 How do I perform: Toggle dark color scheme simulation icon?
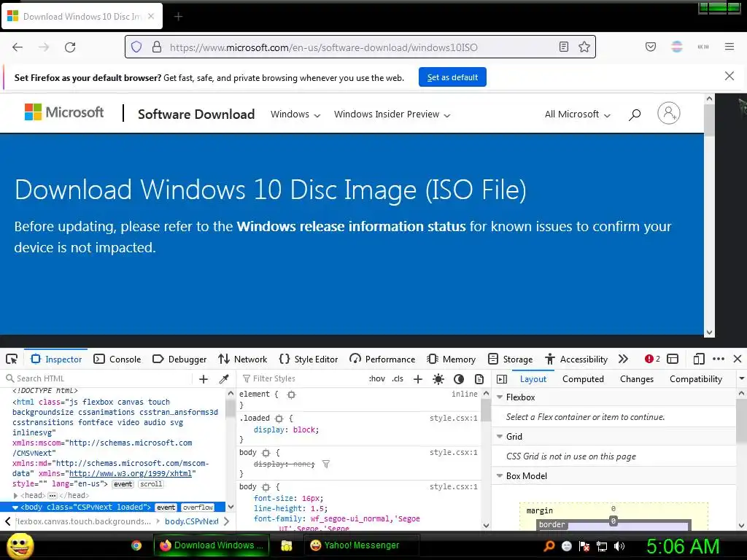tap(459, 379)
